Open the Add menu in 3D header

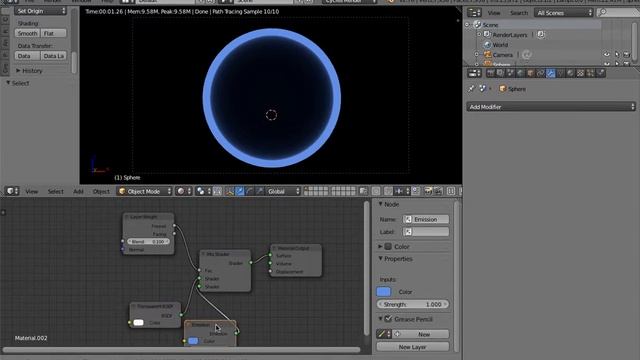[78, 191]
